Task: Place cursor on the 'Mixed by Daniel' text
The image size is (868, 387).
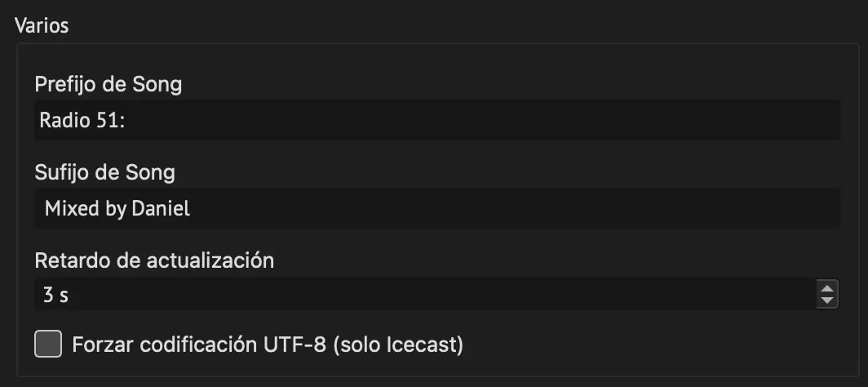Action: pos(117,209)
